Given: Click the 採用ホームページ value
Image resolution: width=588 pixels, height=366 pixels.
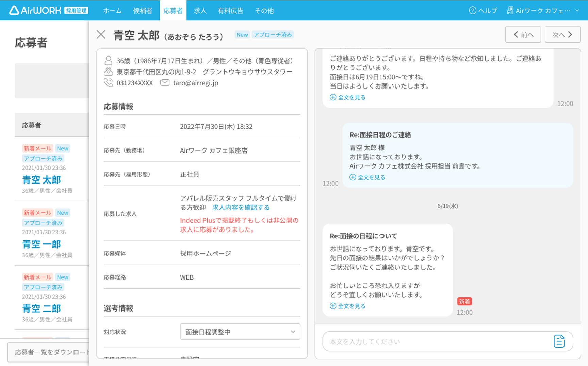Looking at the screenshot, I should (x=206, y=253).
